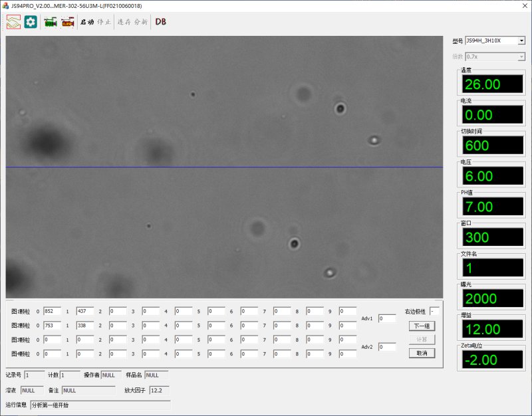Click the Adv2 input field
Screen dimensions: 532x416
pos(387,347)
